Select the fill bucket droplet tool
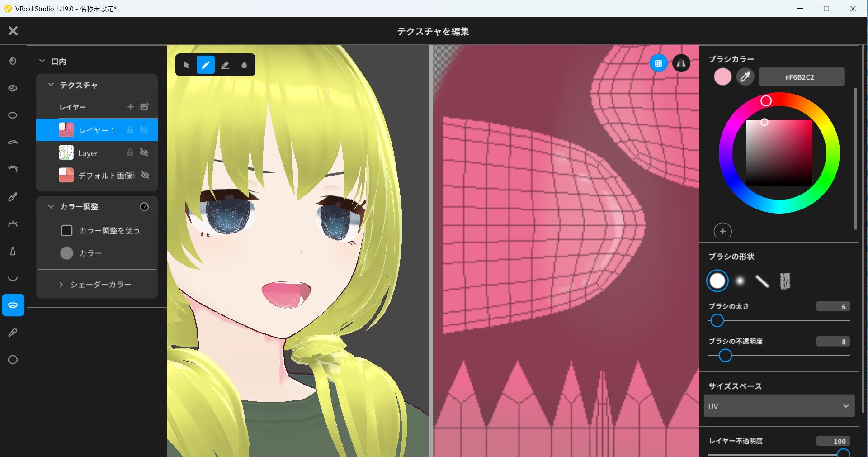 click(x=244, y=65)
